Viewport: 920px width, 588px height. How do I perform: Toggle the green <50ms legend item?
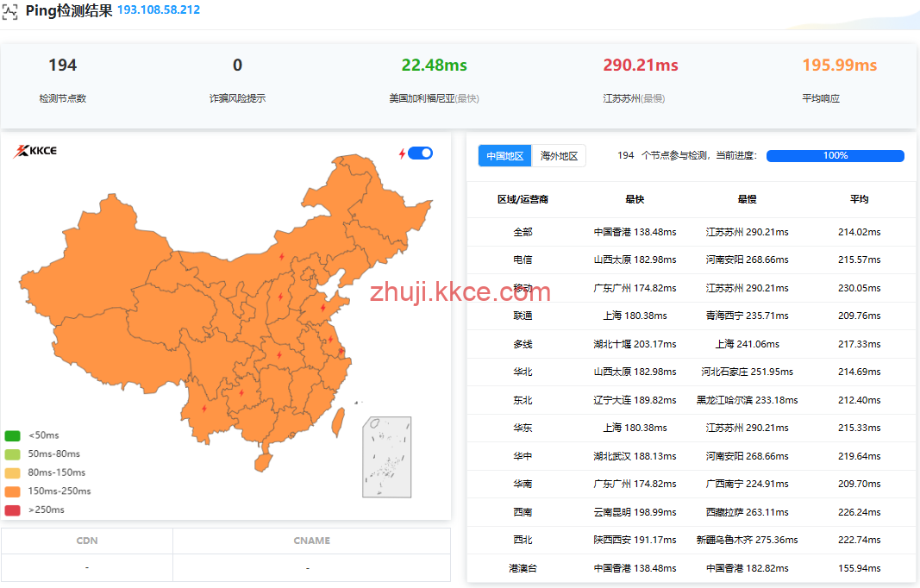(x=13, y=435)
